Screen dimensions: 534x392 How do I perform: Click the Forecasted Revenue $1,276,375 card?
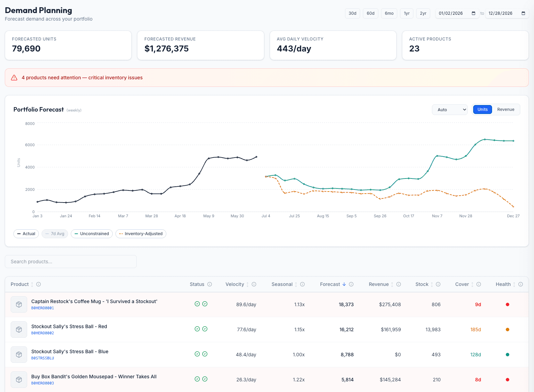(x=201, y=45)
